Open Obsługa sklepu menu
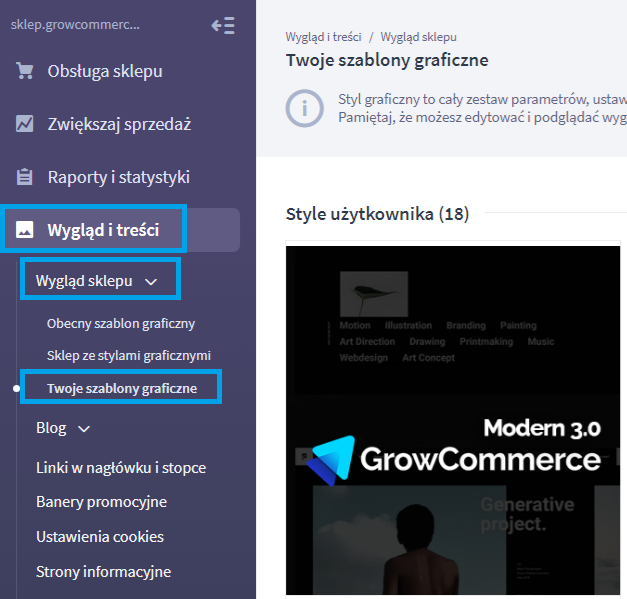Image resolution: width=627 pixels, height=599 pixels. pos(105,71)
